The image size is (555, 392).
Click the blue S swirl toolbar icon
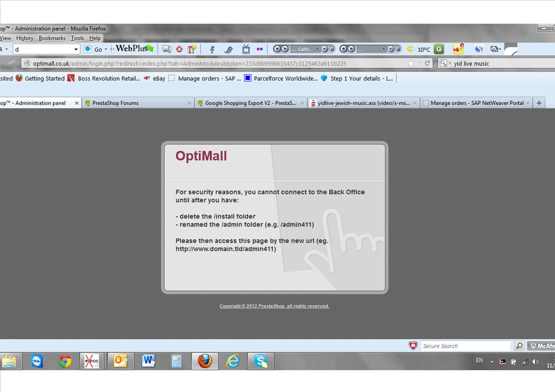(479, 49)
